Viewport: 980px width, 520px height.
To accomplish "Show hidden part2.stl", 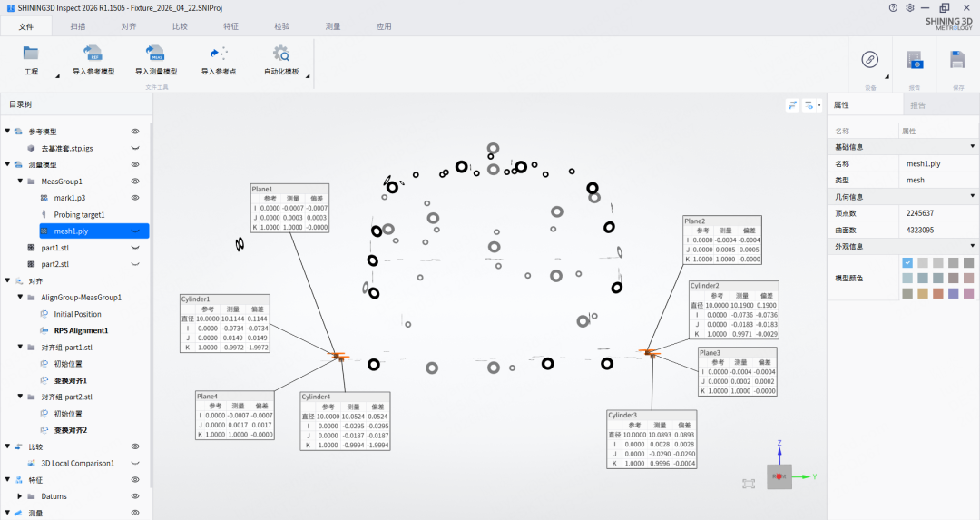I will [134, 264].
